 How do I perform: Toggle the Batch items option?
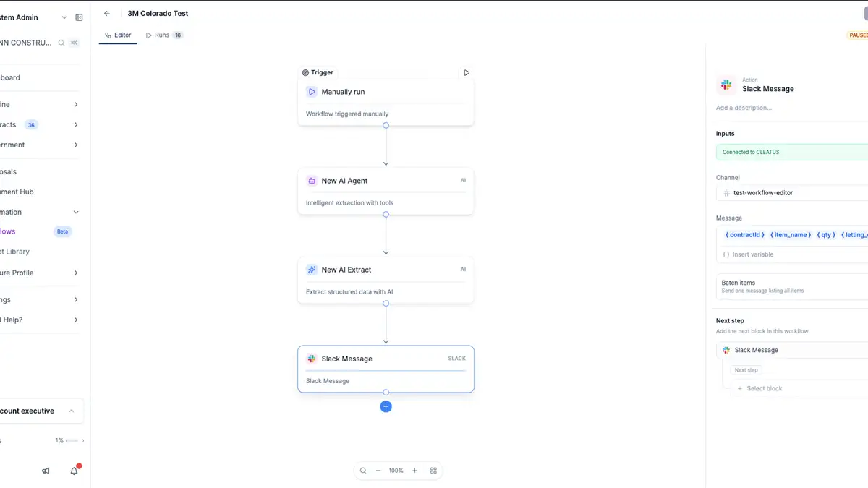(792, 286)
